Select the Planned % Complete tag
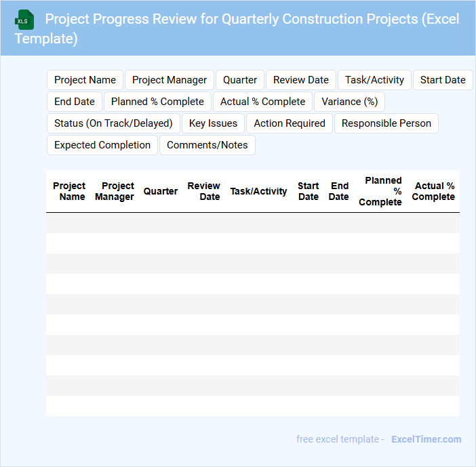The height and width of the screenshot is (467, 476). point(157,102)
